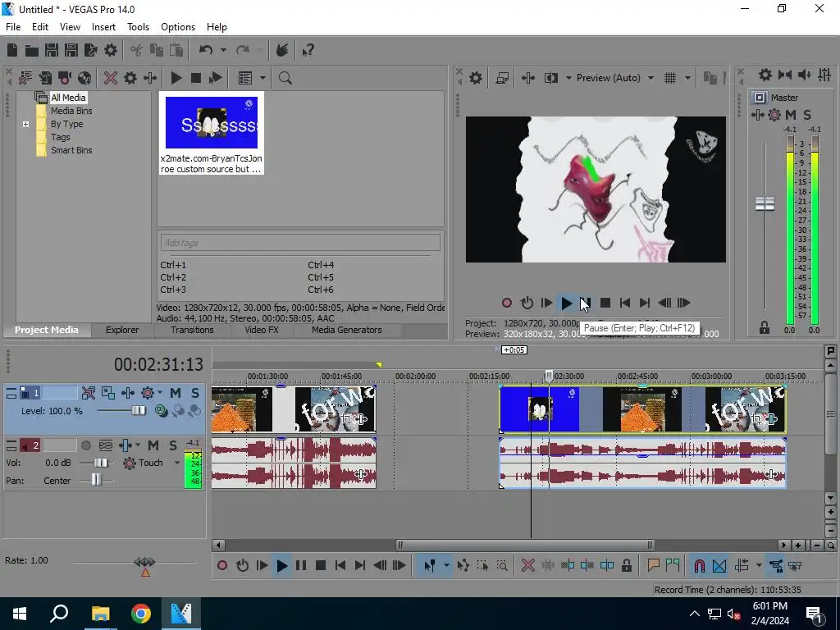Stop playback in the preview transport

tap(605, 304)
